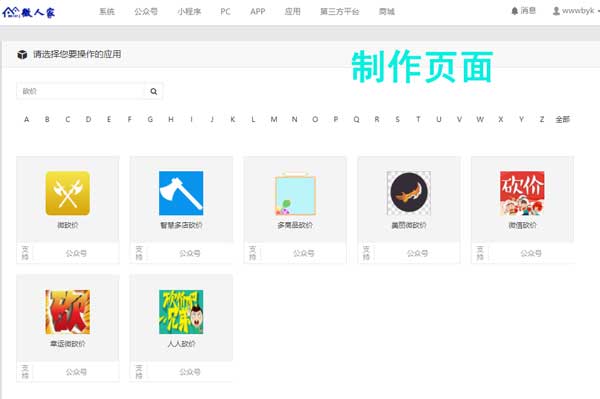Filter apps by letter D

point(88,119)
